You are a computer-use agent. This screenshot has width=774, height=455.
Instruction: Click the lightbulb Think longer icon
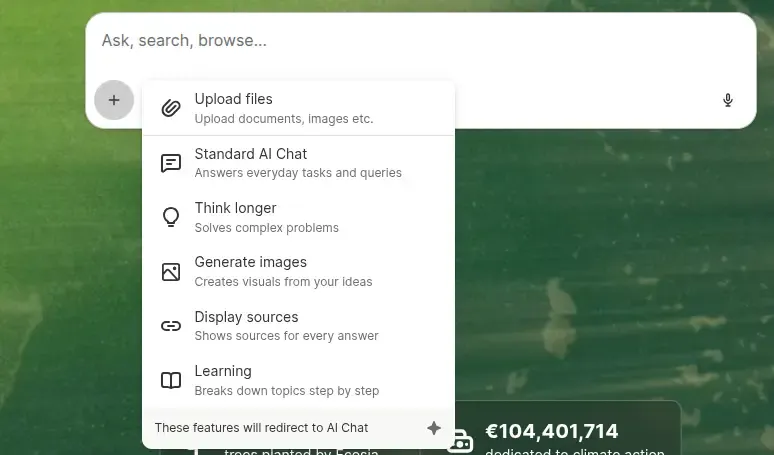(x=171, y=217)
